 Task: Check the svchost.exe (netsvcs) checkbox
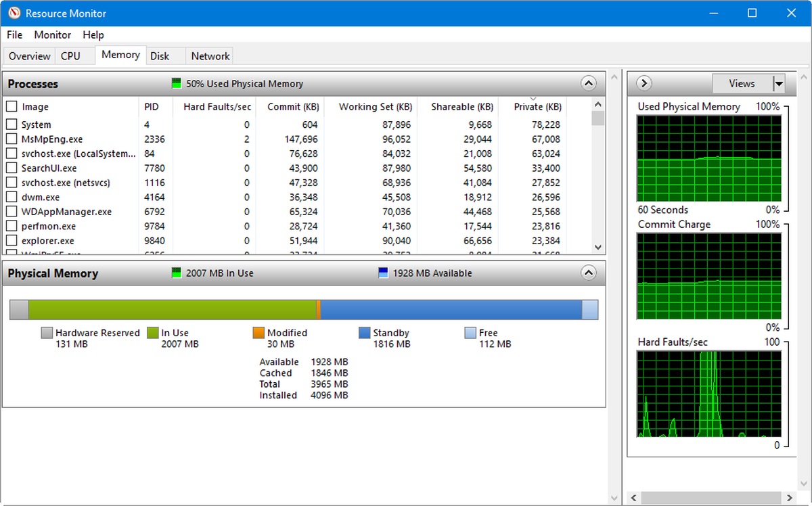pyautogui.click(x=12, y=183)
